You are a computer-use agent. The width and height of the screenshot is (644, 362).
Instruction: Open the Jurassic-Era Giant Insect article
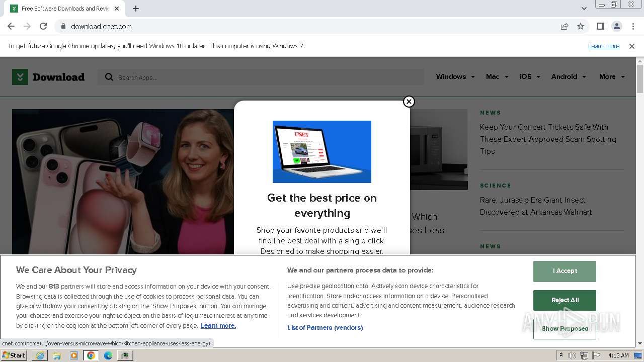[536, 206]
